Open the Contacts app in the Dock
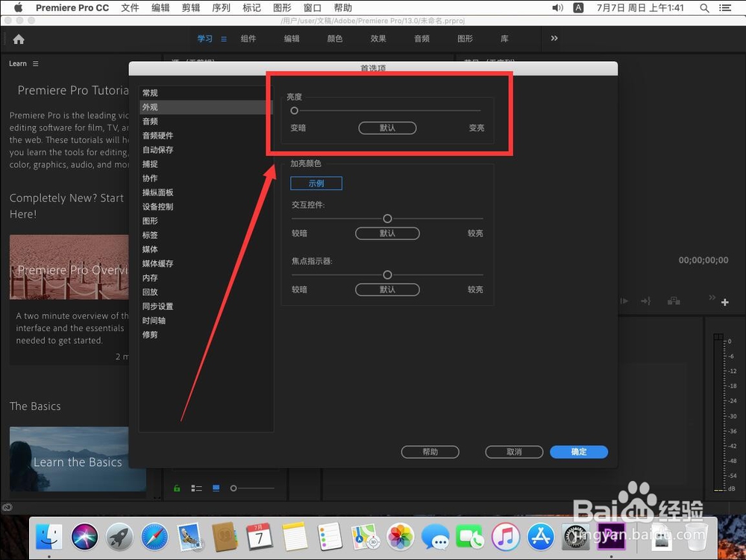This screenshot has height=560, width=746. [x=225, y=537]
